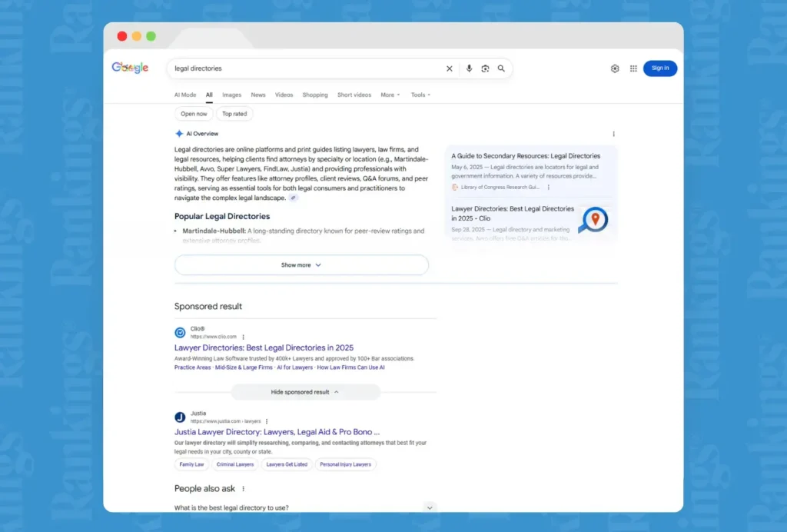Apply the Open now filter chip
Viewport: 787px width, 532px height.
click(194, 114)
